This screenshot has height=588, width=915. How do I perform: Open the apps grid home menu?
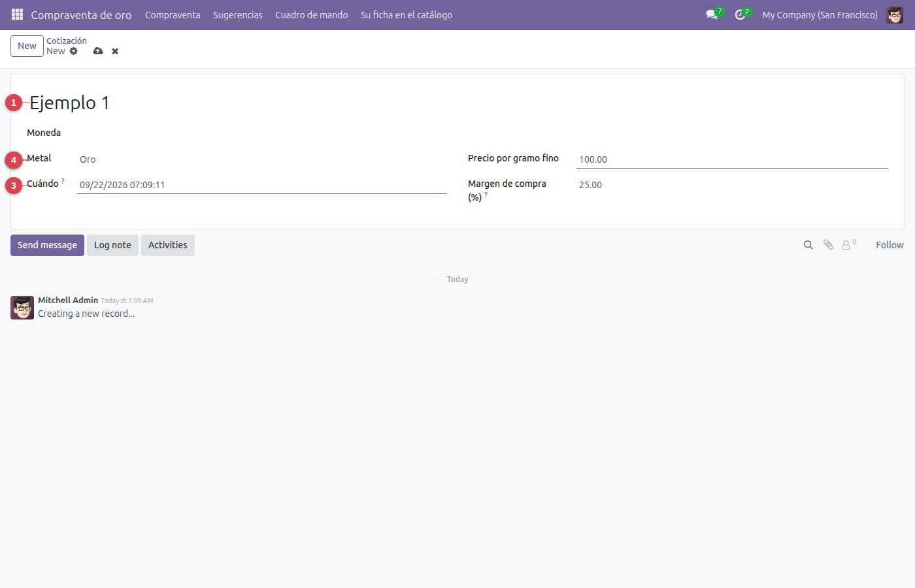click(x=17, y=14)
